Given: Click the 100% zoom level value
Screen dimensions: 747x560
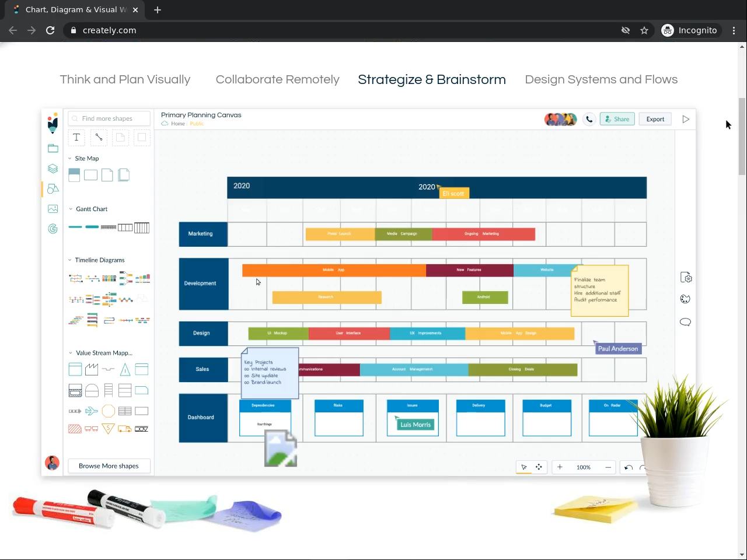Looking at the screenshot, I should click(x=584, y=467).
